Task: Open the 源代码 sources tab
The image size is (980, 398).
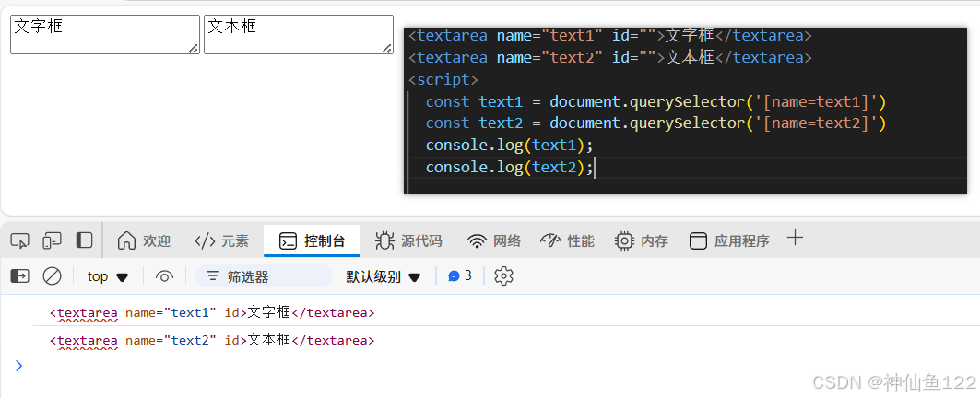Action: 408,240
